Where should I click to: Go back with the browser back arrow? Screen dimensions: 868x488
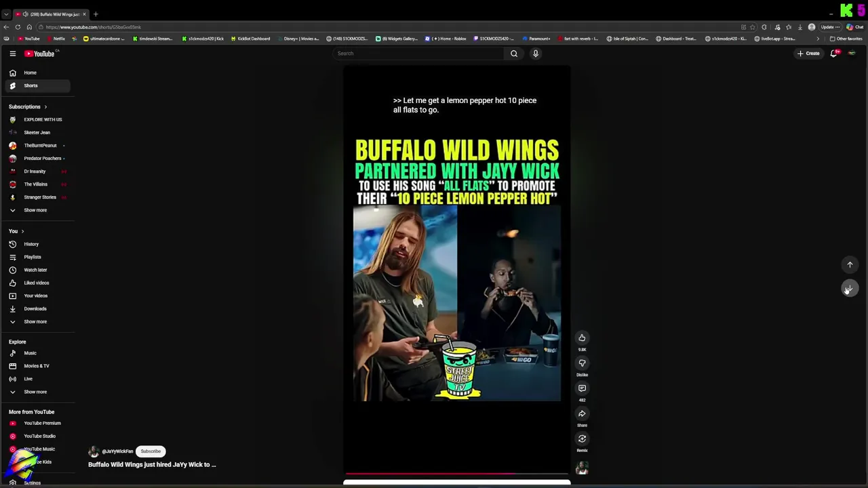(x=6, y=27)
